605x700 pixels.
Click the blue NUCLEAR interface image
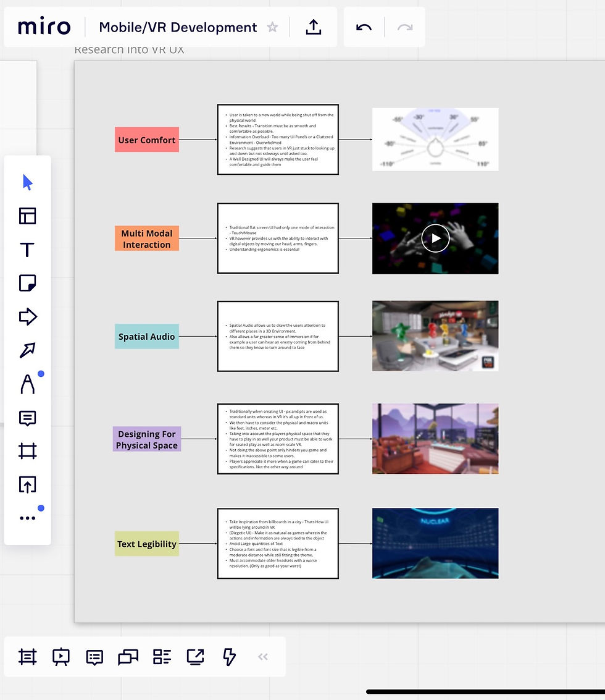[x=435, y=543]
